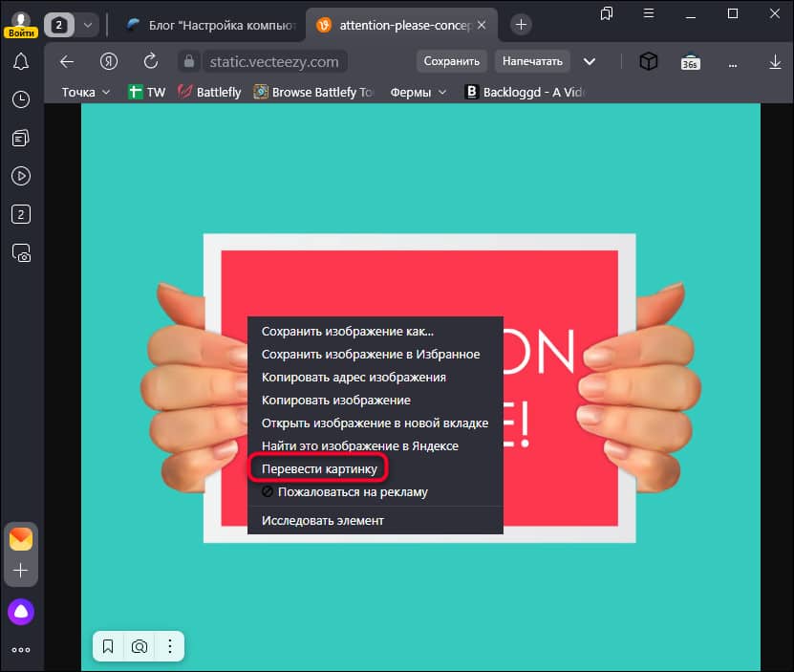
Task: Open browsing history clock icon
Action: pyautogui.click(x=21, y=99)
